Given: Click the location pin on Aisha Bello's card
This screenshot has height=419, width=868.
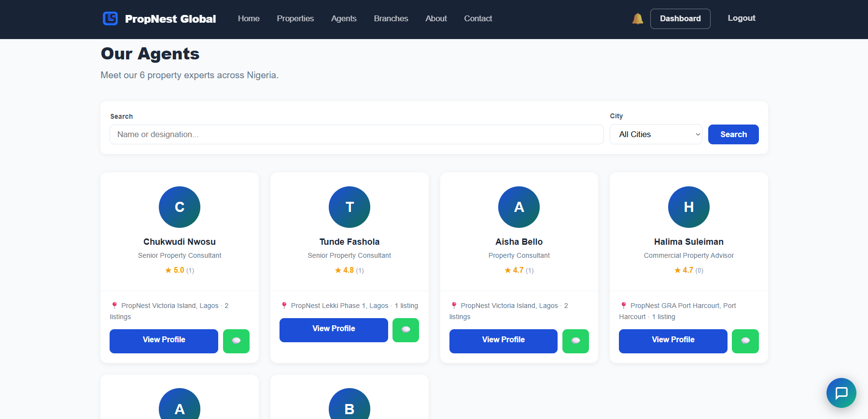Looking at the screenshot, I should [x=454, y=306].
